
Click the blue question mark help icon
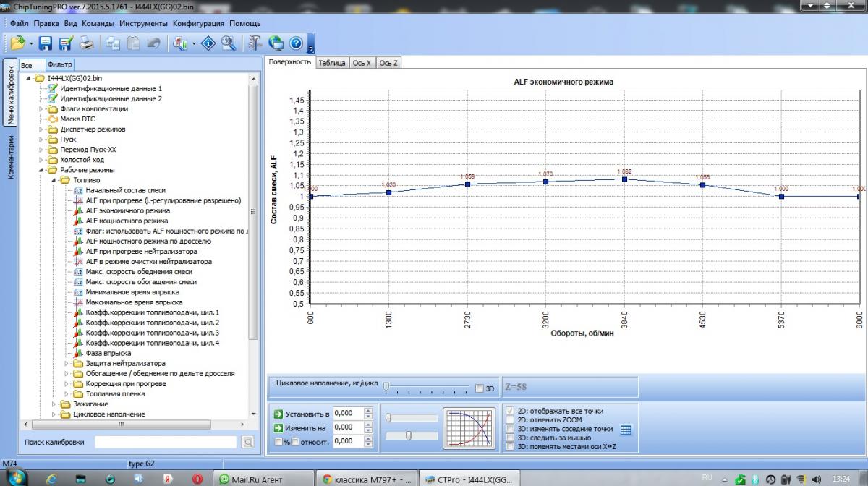296,43
